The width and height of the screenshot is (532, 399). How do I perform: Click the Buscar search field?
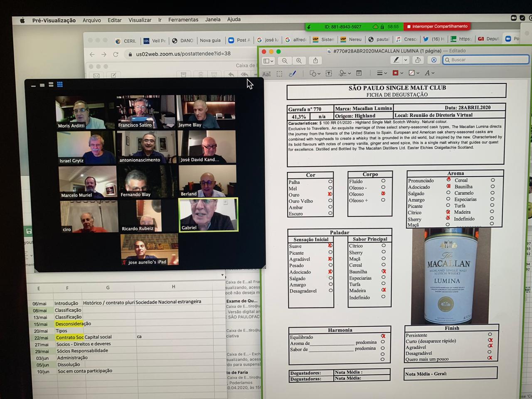coord(486,60)
